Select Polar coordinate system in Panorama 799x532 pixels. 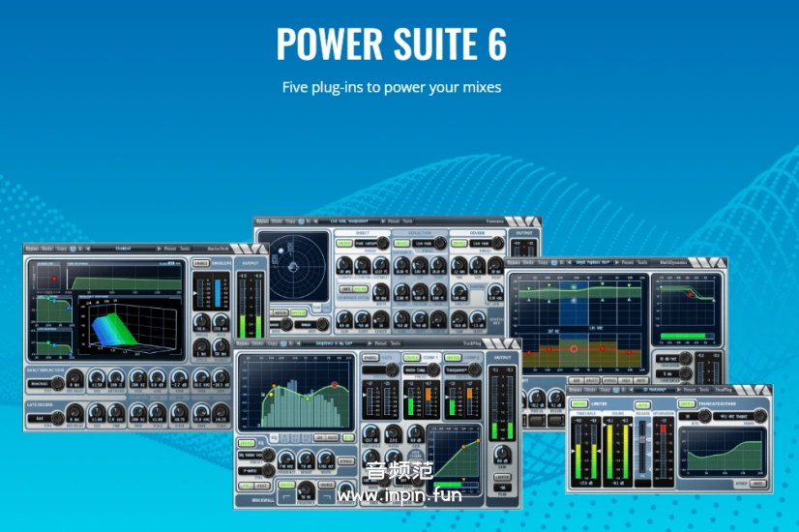[x=361, y=289]
